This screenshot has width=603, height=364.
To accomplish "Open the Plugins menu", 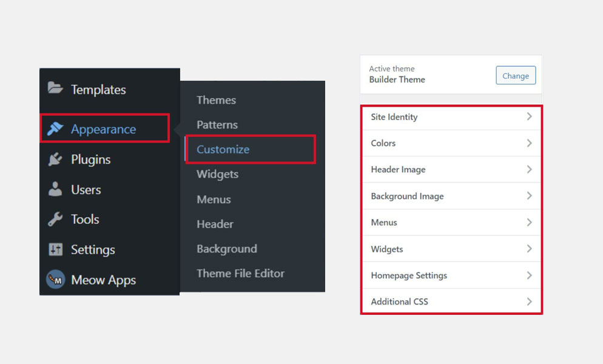I will (91, 160).
